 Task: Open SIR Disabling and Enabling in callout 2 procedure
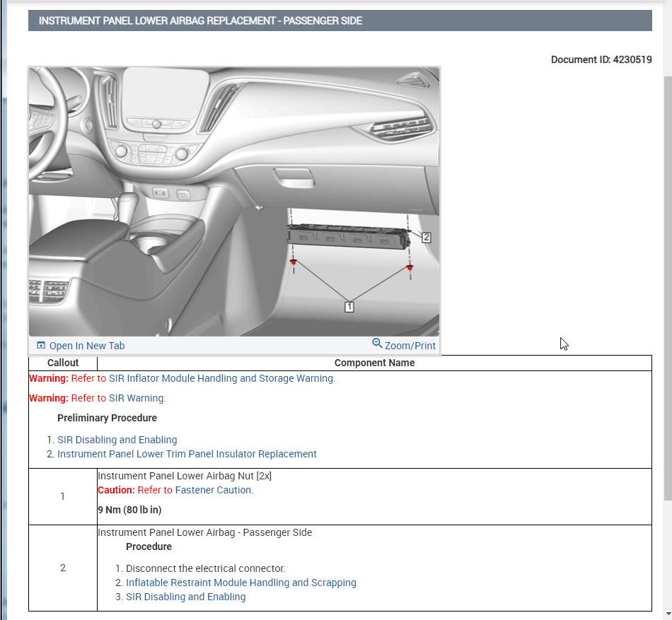click(x=185, y=597)
